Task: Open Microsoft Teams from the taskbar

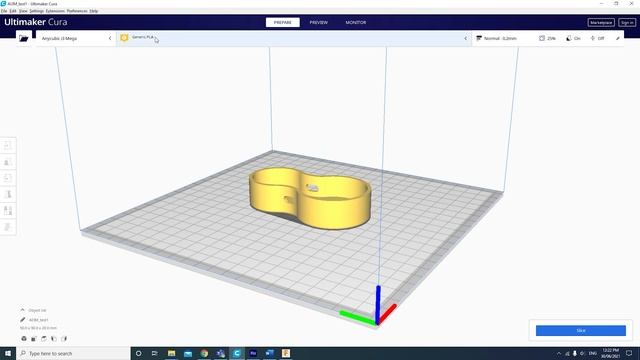Action: click(220, 353)
